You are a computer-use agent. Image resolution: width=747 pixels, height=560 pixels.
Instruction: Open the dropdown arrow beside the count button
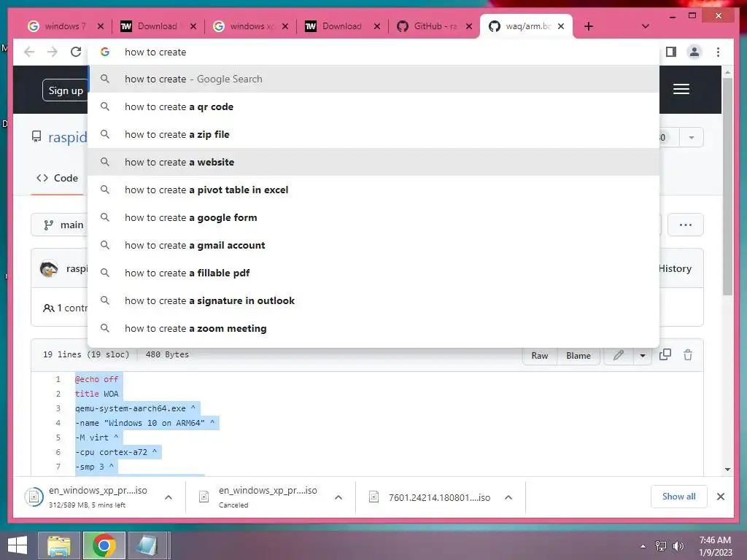point(692,138)
